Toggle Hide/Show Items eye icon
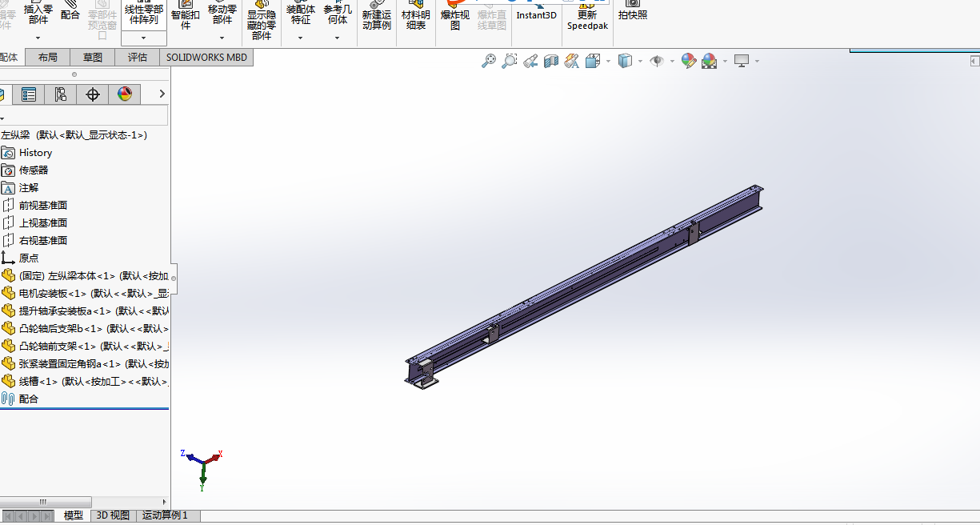The width and height of the screenshot is (980, 525). tap(657, 61)
